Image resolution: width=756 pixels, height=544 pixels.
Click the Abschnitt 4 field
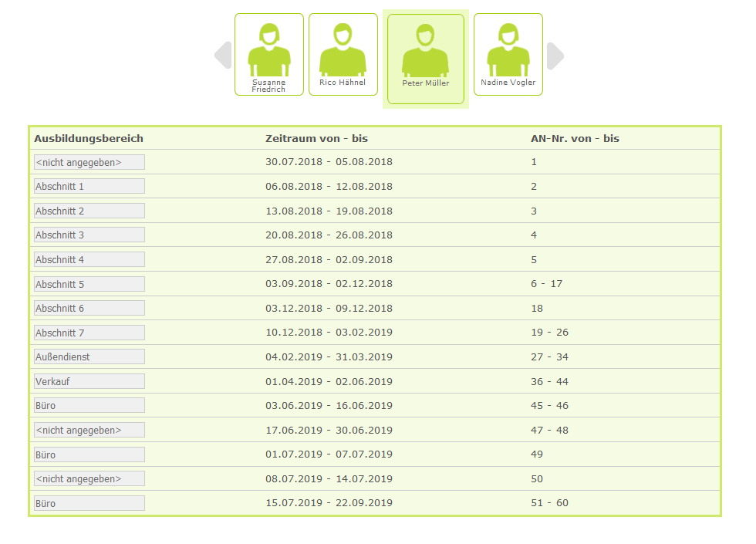(x=89, y=260)
